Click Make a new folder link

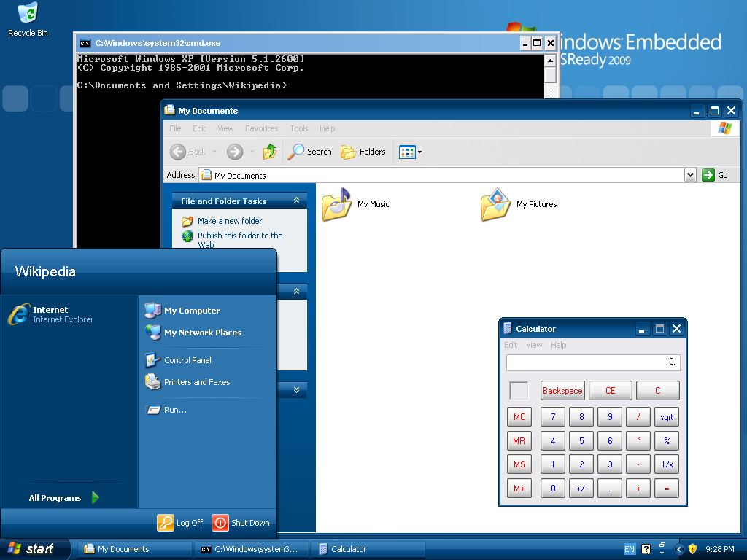pyautogui.click(x=230, y=221)
